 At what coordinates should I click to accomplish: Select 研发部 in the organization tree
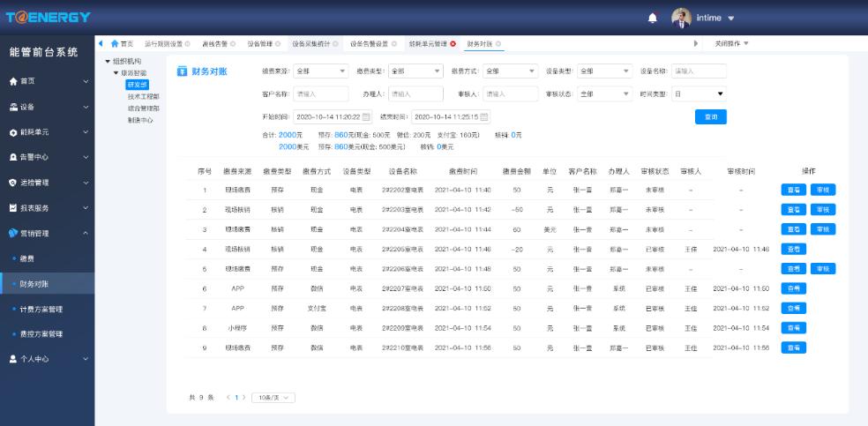coord(138,85)
